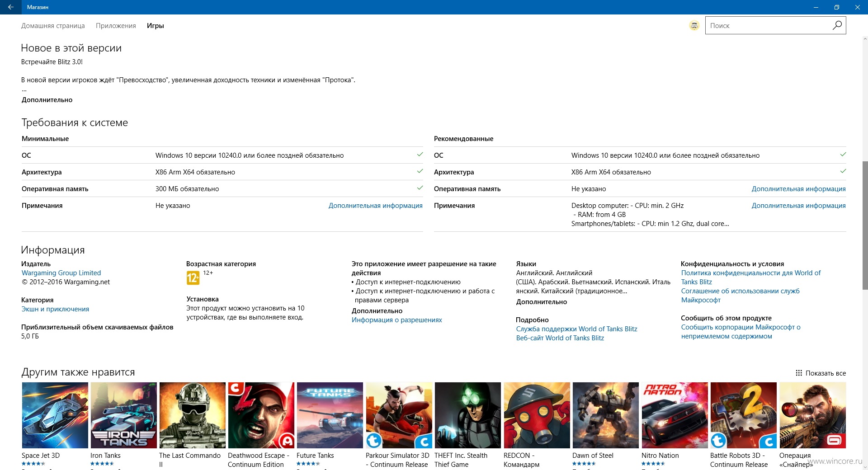Click Показать все button
The height and width of the screenshot is (470, 868).
(x=821, y=373)
